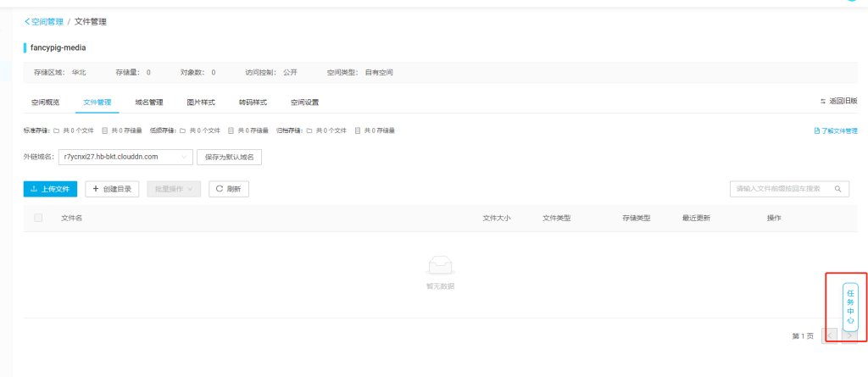
Task: Switch to 域名管理 tab
Action: (149, 103)
